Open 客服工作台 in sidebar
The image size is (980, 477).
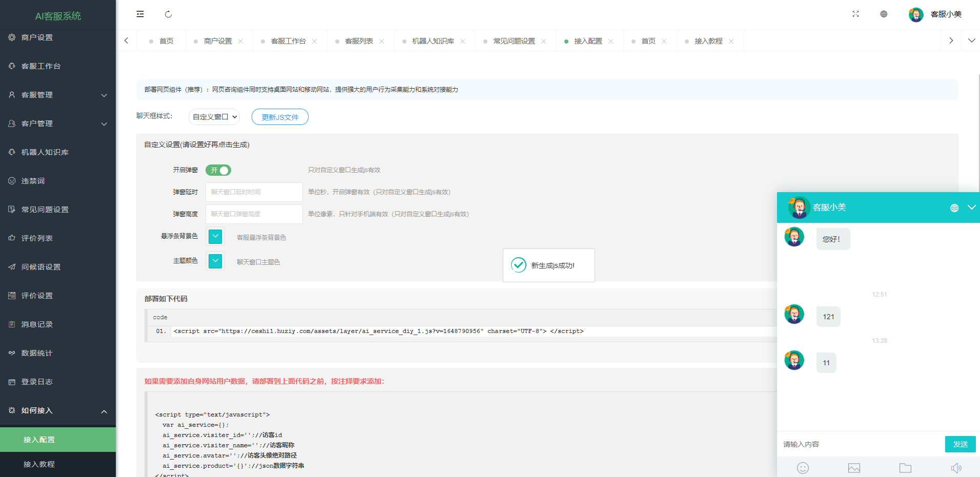[x=58, y=66]
